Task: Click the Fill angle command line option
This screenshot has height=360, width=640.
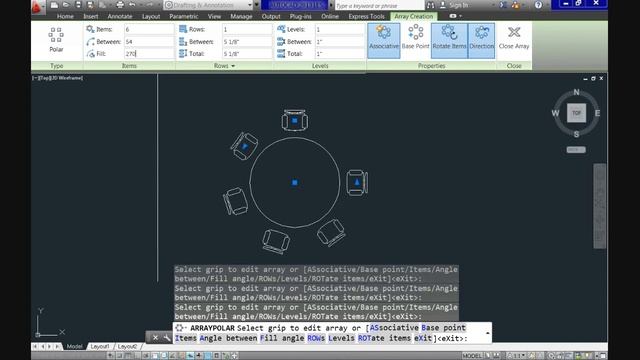Action: point(282,338)
